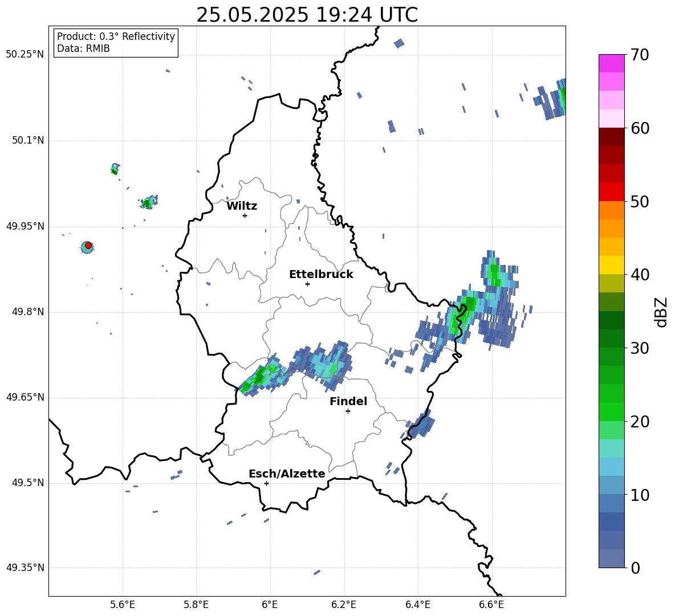Pick the dark maroon swatch below 60
This screenshot has width=675, height=616.
click(611, 137)
